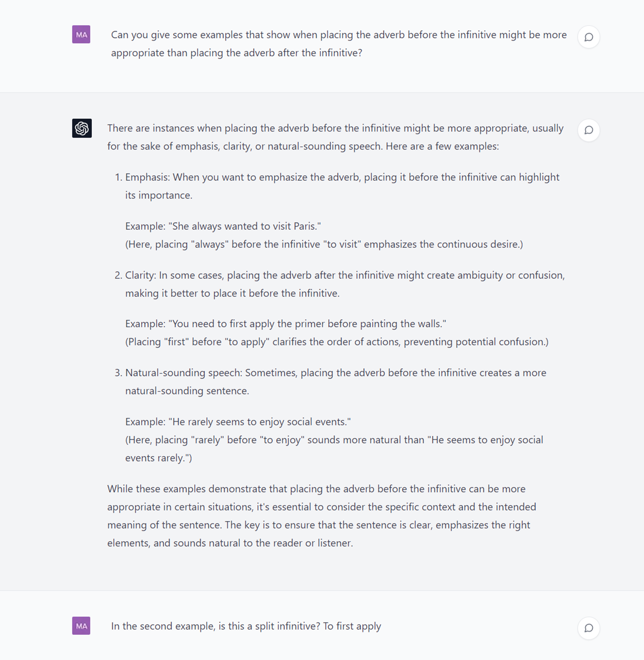644x660 pixels.
Task: Click the parenthetical note about placing "first"
Action: (x=337, y=342)
